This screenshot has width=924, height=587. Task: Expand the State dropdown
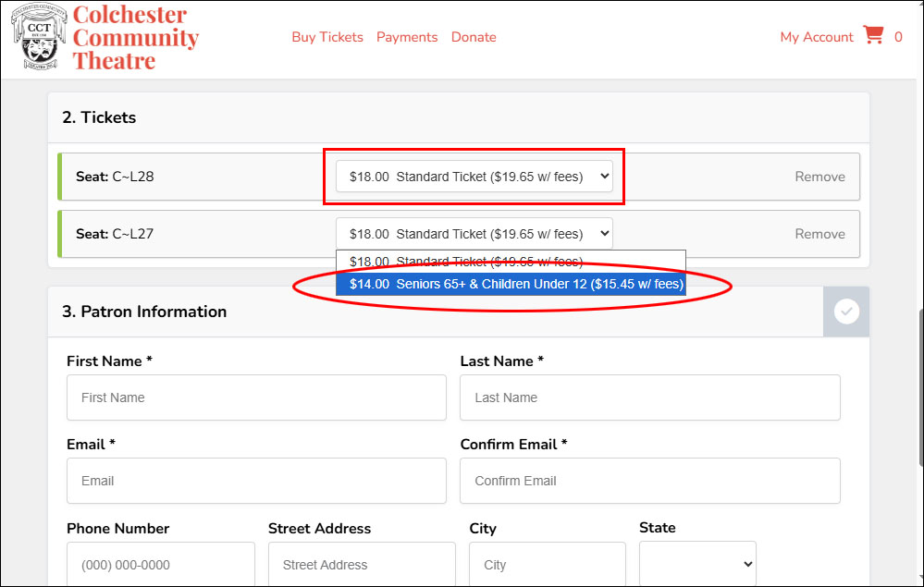(697, 564)
